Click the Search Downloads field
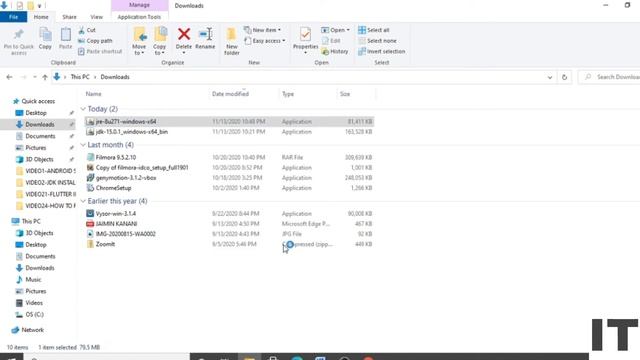The image size is (640, 360). pos(610,77)
